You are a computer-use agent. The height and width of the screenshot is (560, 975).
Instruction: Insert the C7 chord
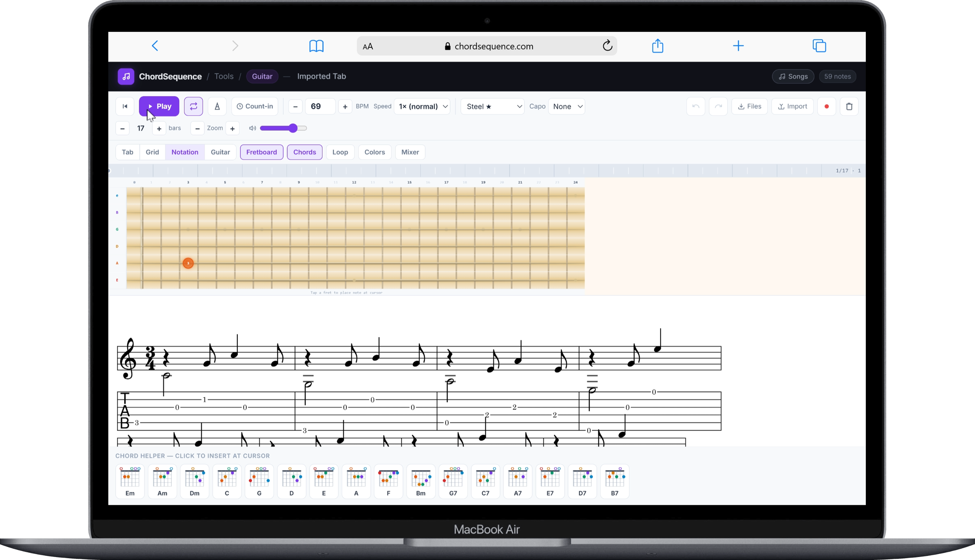485,482
